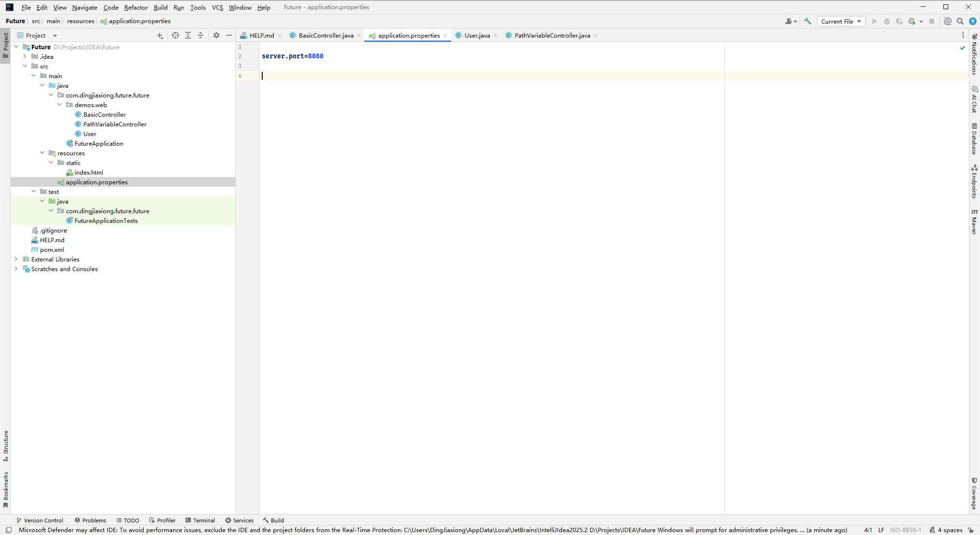The image size is (980, 535).
Task: Toggle the Bookmarks tool window
Action: tap(6, 490)
